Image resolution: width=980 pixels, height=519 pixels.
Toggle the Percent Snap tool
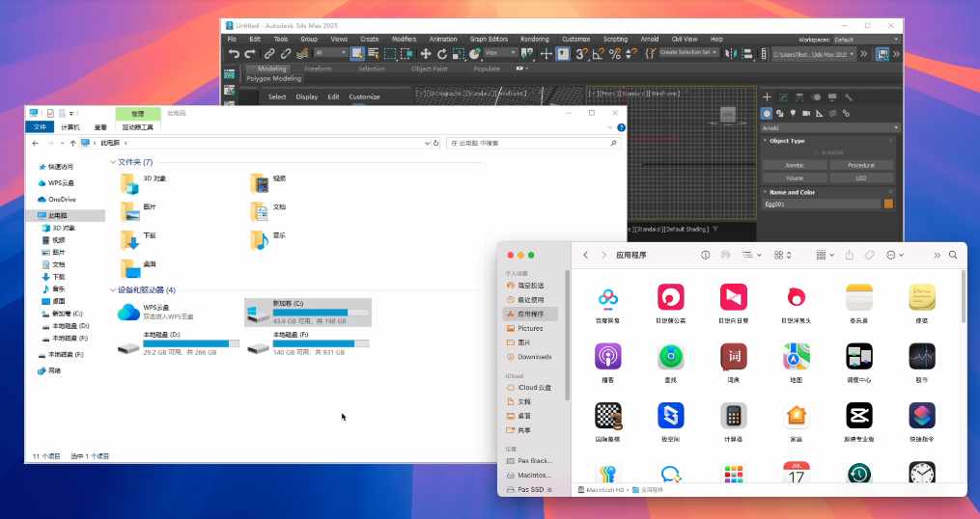point(615,54)
